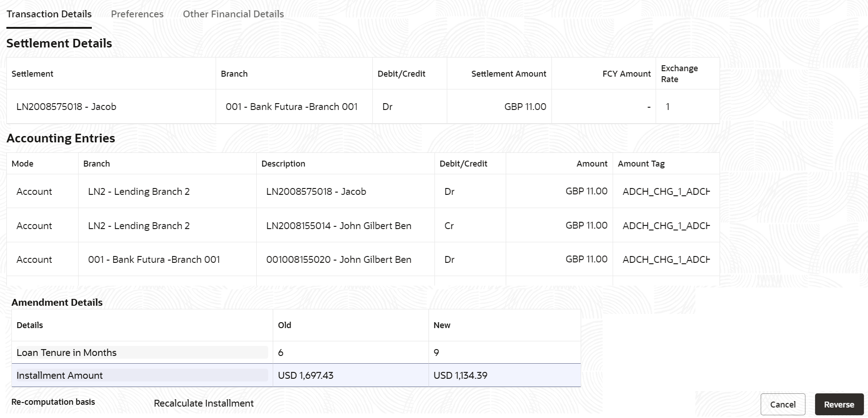This screenshot has width=868, height=418.
Task: Click Amount GBP 11.00 in 001008155020 row
Action: tap(586, 259)
